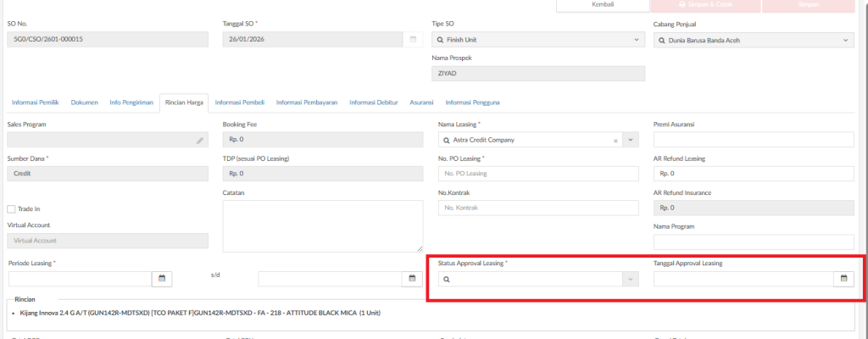Click the search icon in Status Approval Leasing
Viewport: 868px width, 339px height.
click(446, 279)
